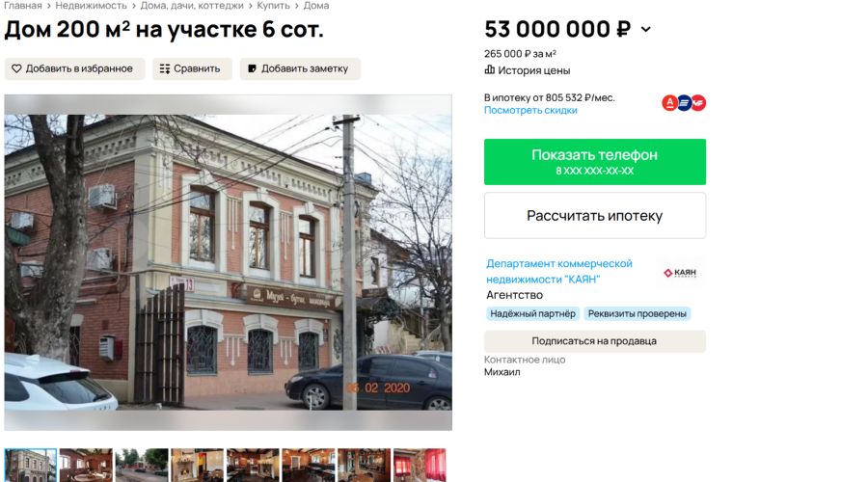Click the main building photo

click(x=228, y=262)
